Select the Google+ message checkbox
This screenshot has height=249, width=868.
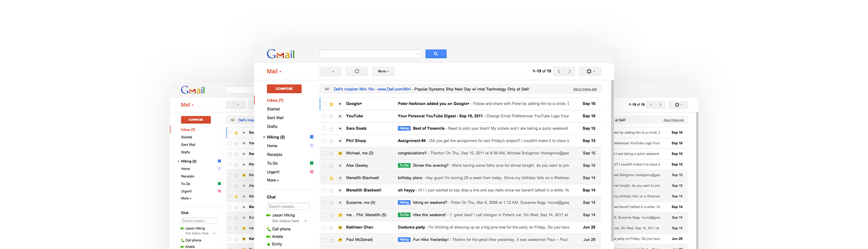[x=324, y=104]
